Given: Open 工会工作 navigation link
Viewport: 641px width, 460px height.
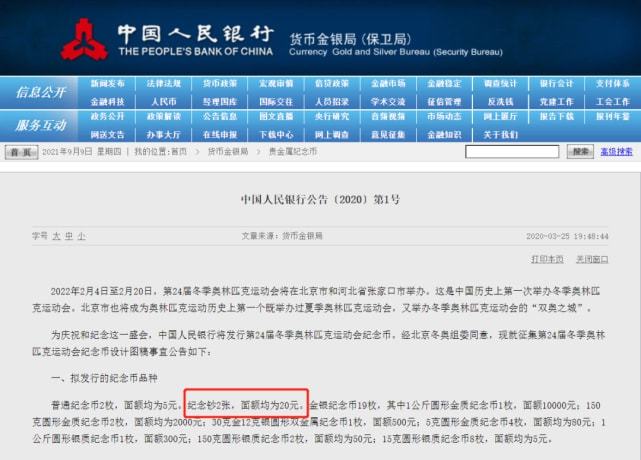Looking at the screenshot, I should click(612, 101).
